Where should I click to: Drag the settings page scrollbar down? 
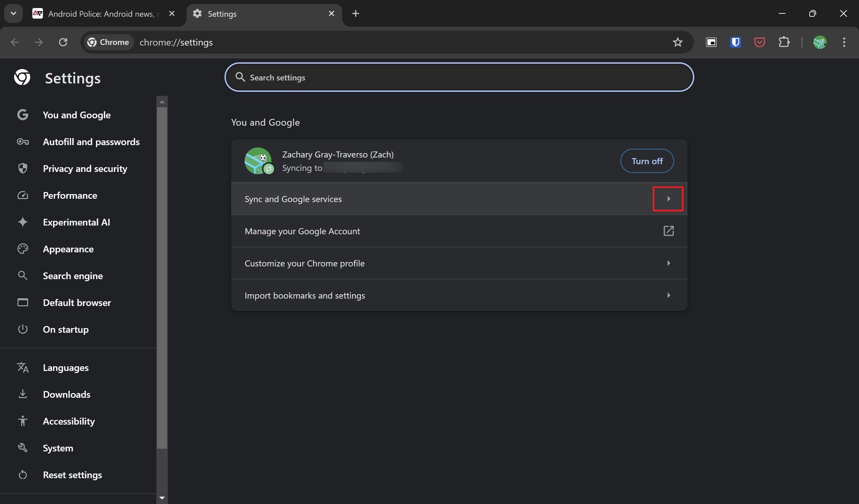point(162,497)
